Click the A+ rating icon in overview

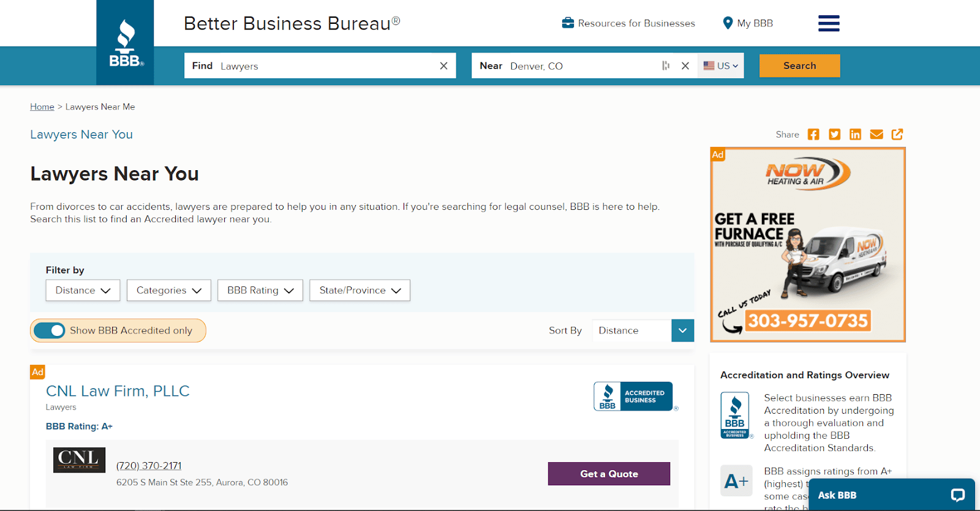736,481
